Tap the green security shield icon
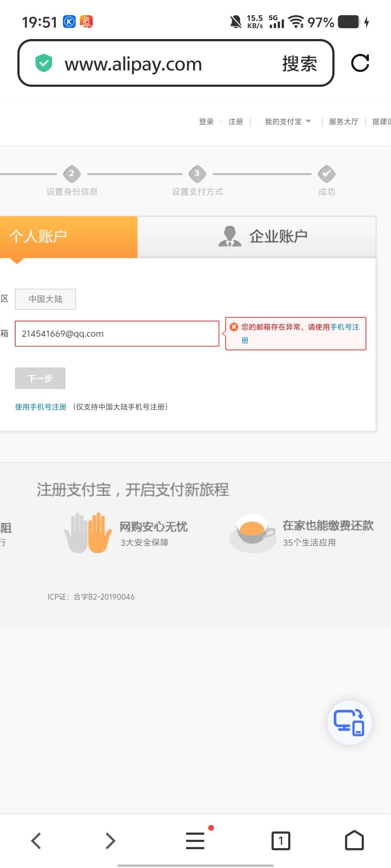391x868 pixels. 44,63
